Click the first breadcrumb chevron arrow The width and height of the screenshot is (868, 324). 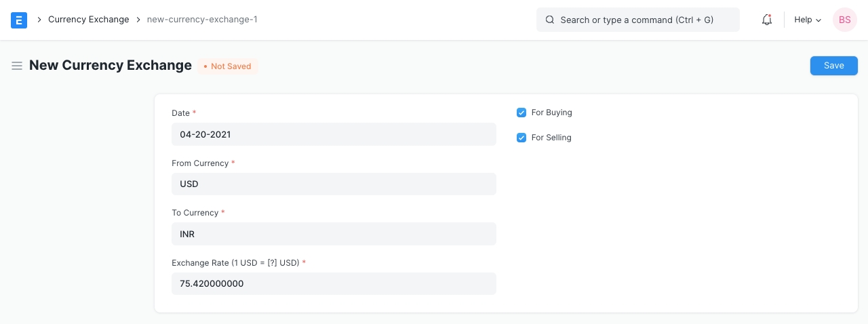39,20
